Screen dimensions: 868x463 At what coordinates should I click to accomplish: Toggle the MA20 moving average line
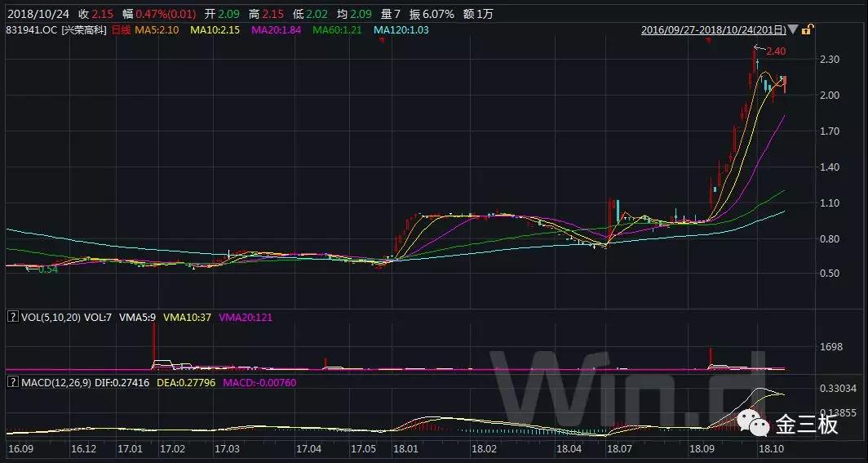278,30
